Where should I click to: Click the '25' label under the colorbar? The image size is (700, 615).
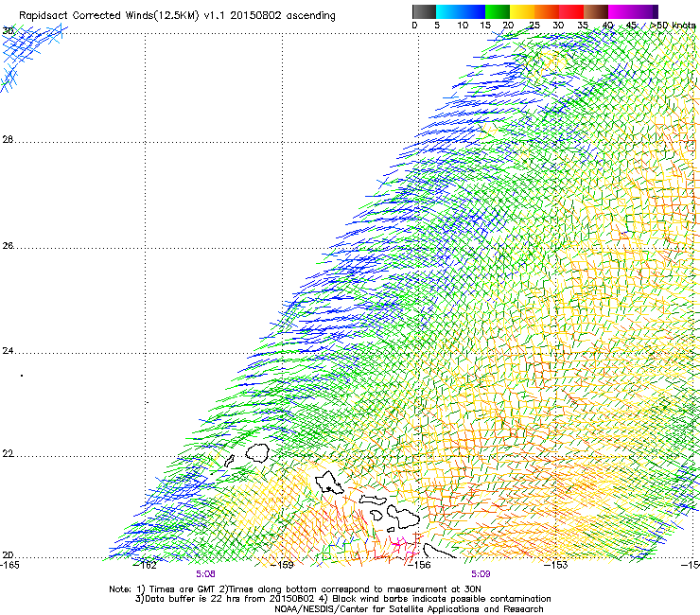tap(534, 26)
